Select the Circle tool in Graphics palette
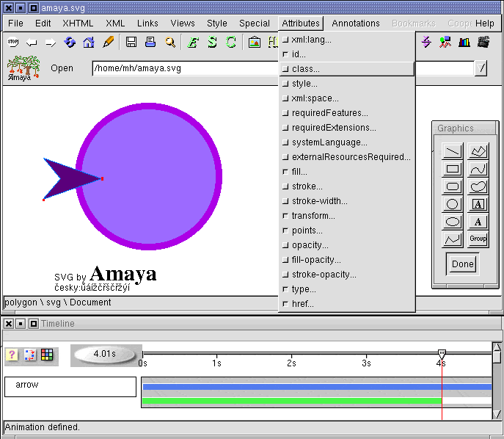The width and height of the screenshot is (504, 439). click(x=453, y=204)
